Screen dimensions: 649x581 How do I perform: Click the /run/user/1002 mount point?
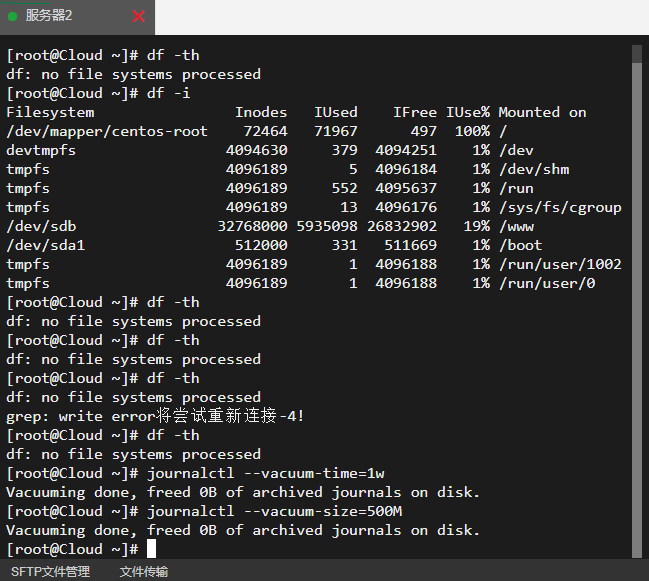tap(560, 264)
